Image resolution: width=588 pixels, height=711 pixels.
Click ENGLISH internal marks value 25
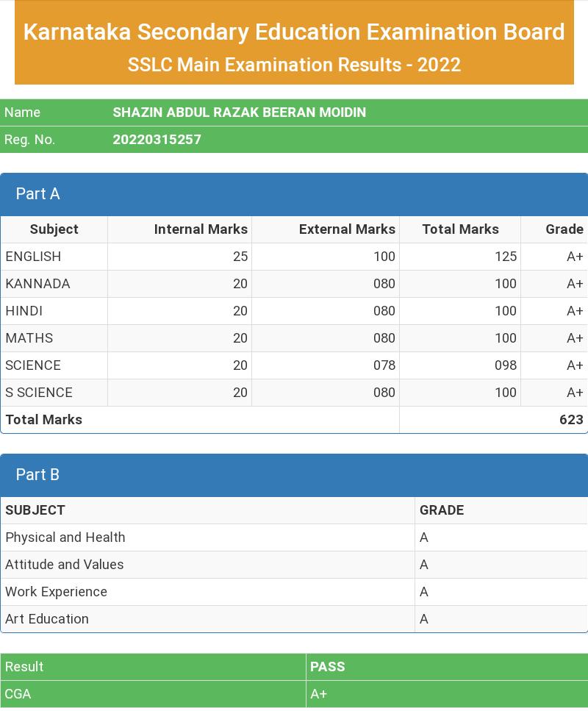(240, 257)
